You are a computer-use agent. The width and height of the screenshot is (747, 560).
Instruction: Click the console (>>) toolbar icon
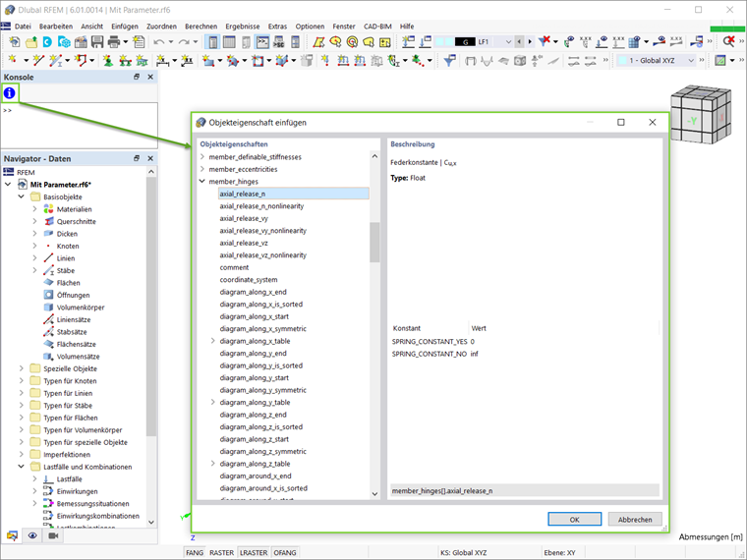(x=262, y=42)
